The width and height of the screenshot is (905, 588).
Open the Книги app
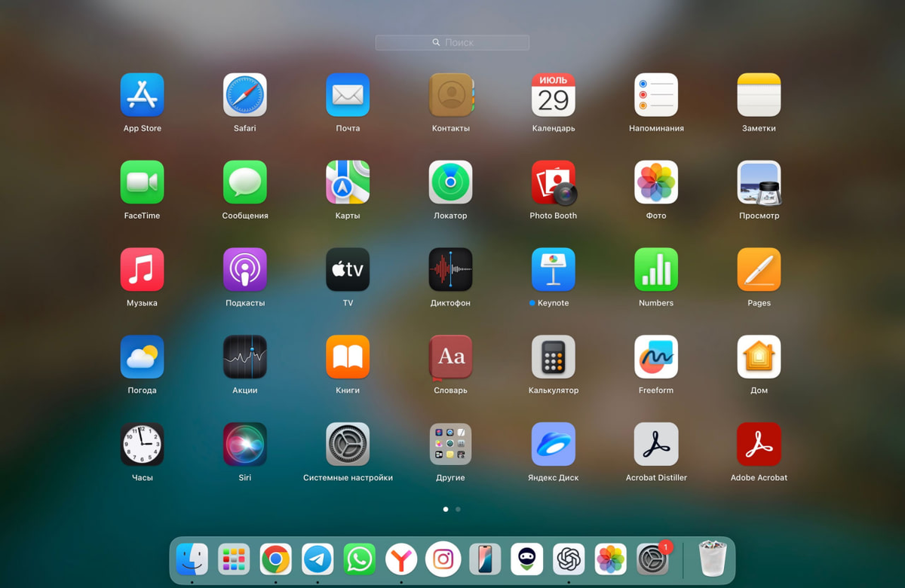point(348,357)
